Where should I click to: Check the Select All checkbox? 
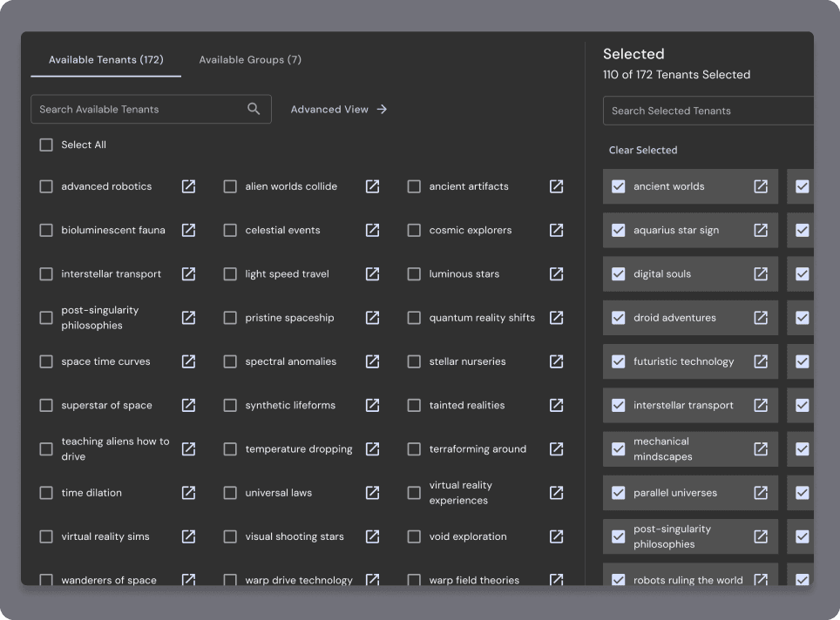tap(46, 145)
